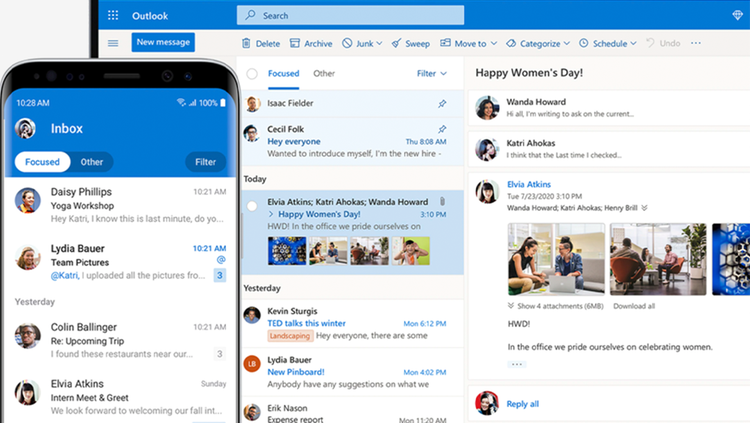Click paperclip attachment icon on Elvia Atkins message

442,201
